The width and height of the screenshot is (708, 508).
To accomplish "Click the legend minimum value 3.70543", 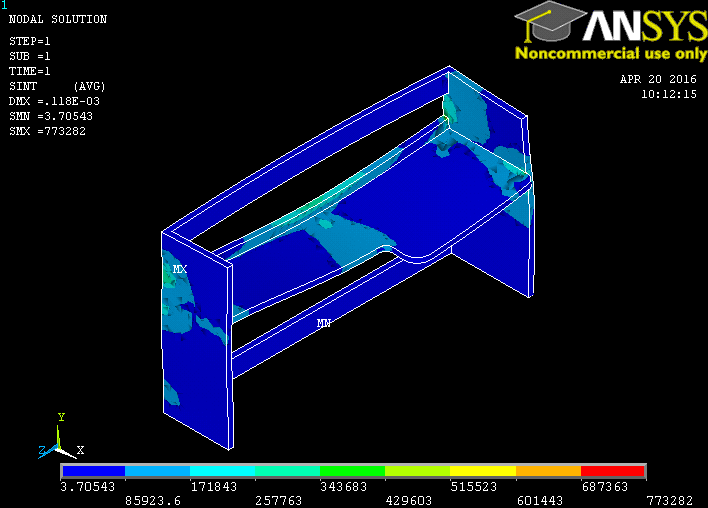I will (88, 487).
